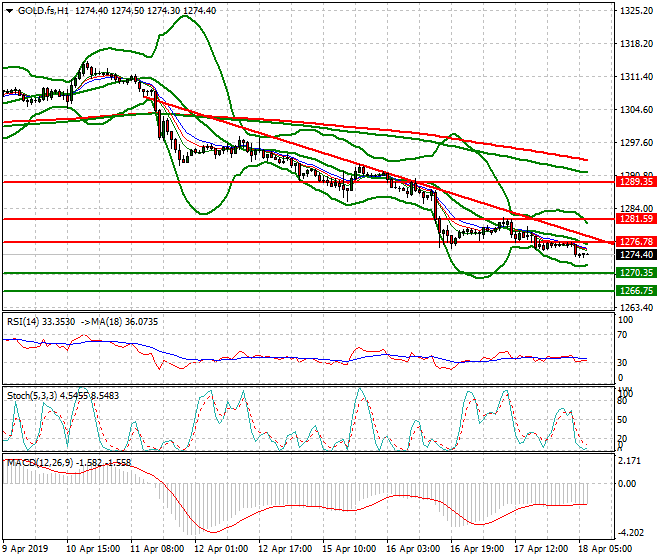The width and height of the screenshot is (660, 560).
Task: Select the 1289.35 red price label
Action: (x=635, y=182)
